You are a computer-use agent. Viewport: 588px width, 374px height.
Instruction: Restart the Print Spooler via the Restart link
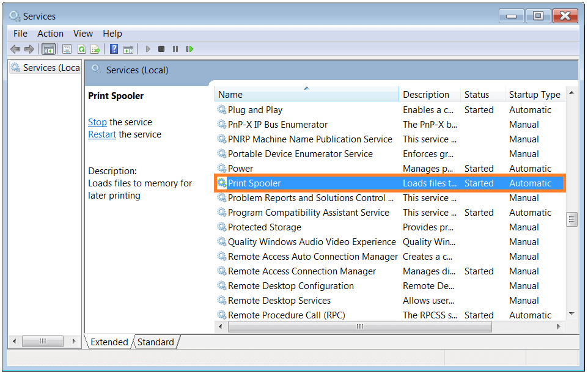101,134
